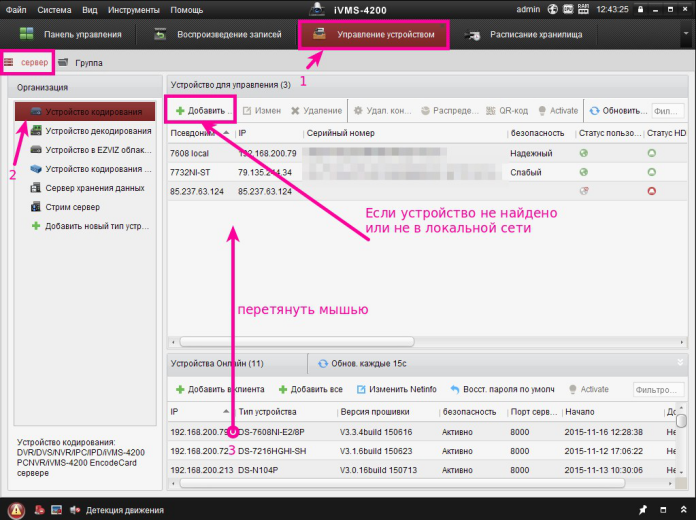Image resolution: width=696 pixels, height=521 pixels.
Task: Sort online devices by IP column header
Action: click(200, 412)
